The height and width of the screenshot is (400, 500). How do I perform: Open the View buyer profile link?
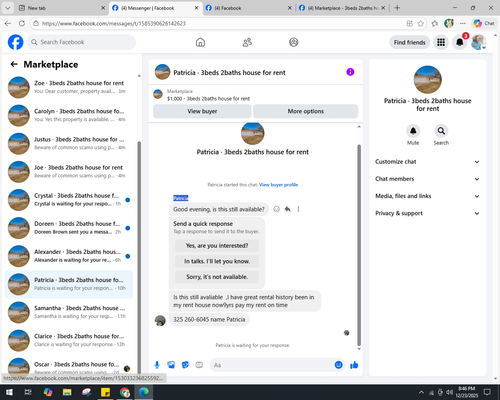(x=278, y=185)
